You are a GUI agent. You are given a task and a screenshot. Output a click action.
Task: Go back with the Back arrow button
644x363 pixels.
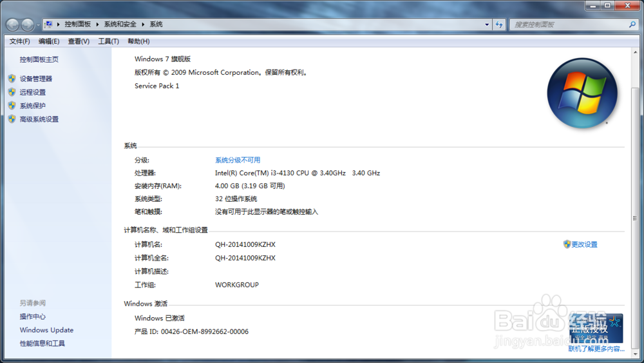(12, 25)
